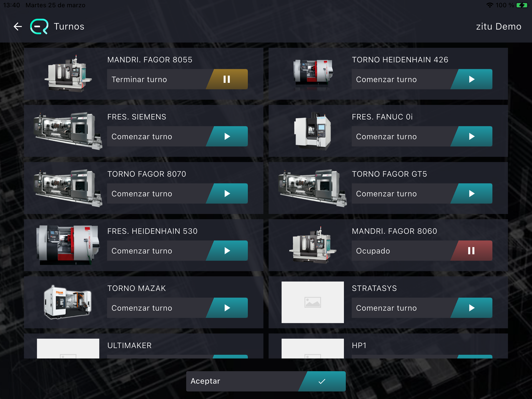
Task: Click Comenzar turno for TORNO MAZAK
Action: coord(142,308)
